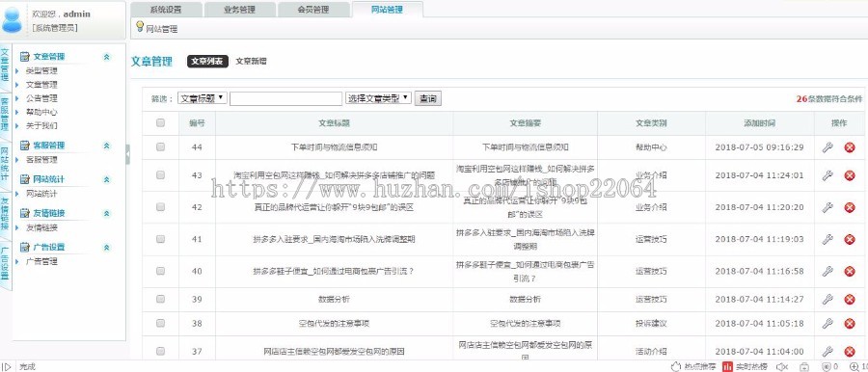
Task: Click the 数据分析 title in row 39
Action: click(335, 300)
